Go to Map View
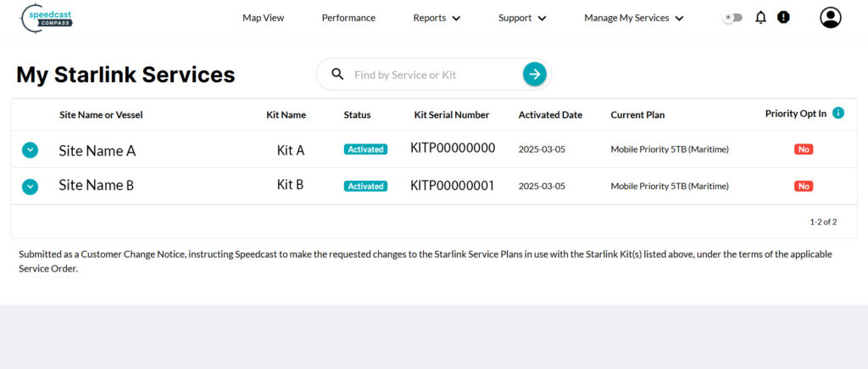Viewport: 868px width, 369px height. [263, 18]
